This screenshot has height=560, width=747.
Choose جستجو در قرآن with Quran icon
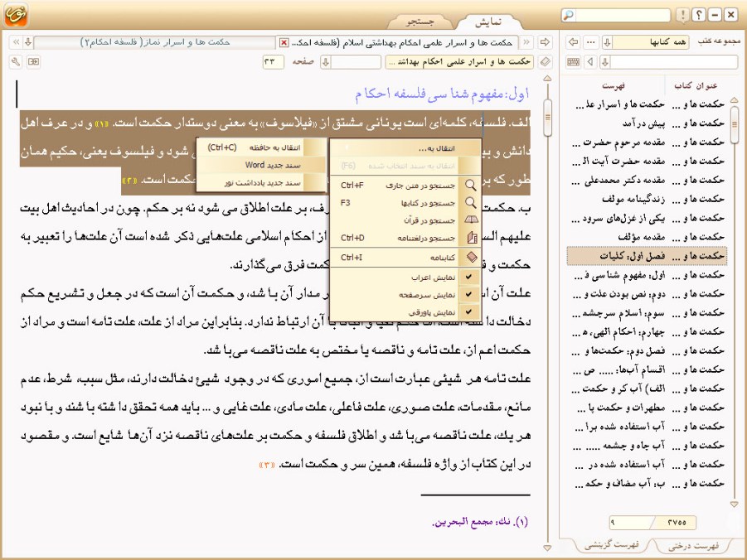tap(405, 220)
